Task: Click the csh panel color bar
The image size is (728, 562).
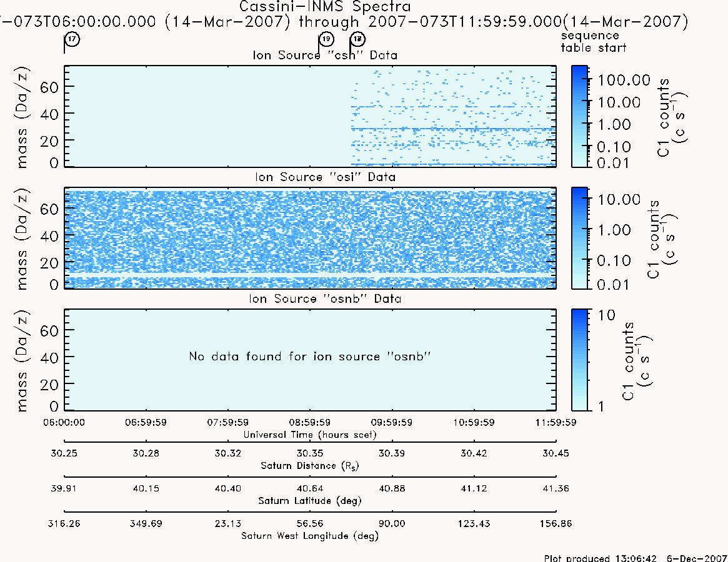Action: pos(579,117)
